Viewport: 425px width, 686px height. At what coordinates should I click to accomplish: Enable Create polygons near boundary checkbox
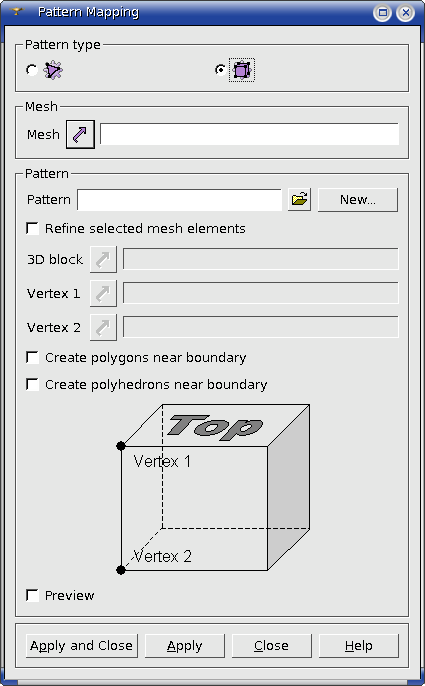point(32,357)
